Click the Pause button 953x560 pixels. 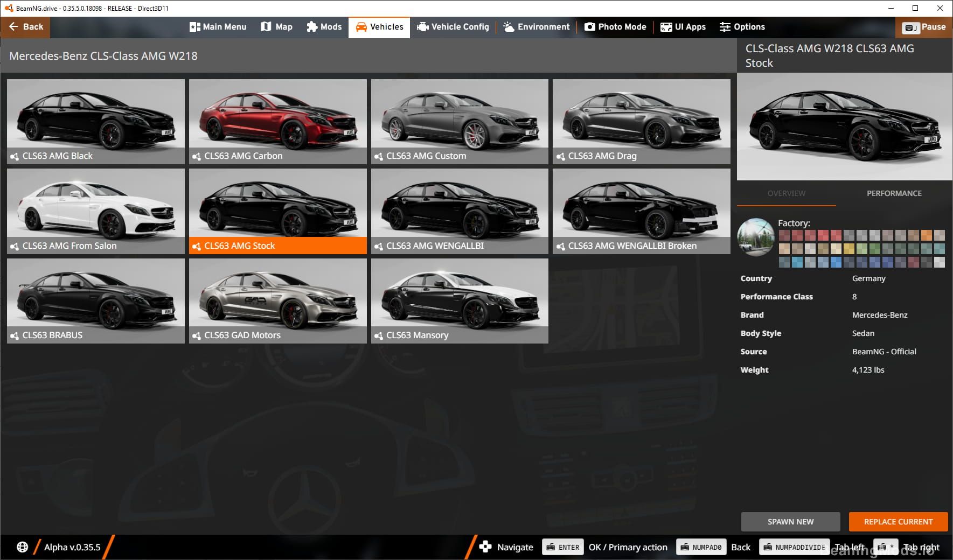[924, 27]
